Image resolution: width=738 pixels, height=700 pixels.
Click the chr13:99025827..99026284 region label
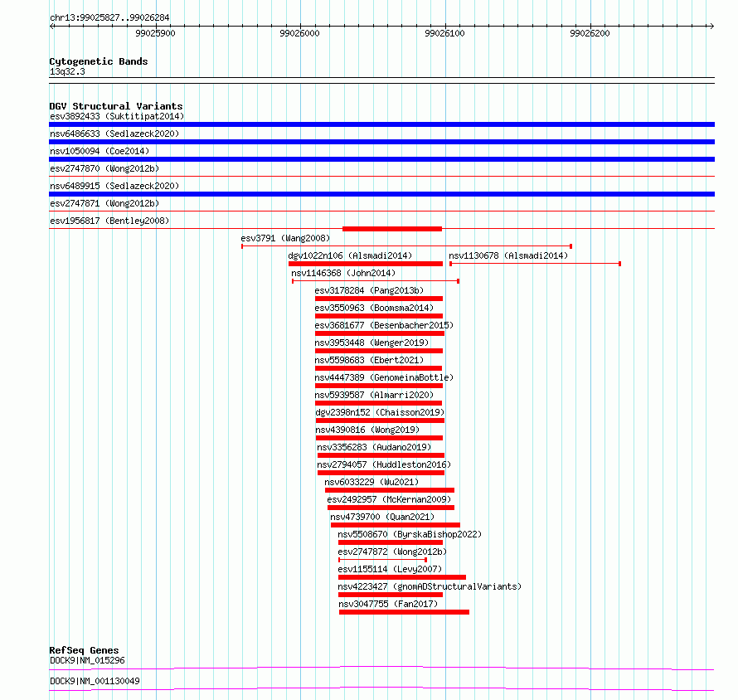[x=109, y=17]
